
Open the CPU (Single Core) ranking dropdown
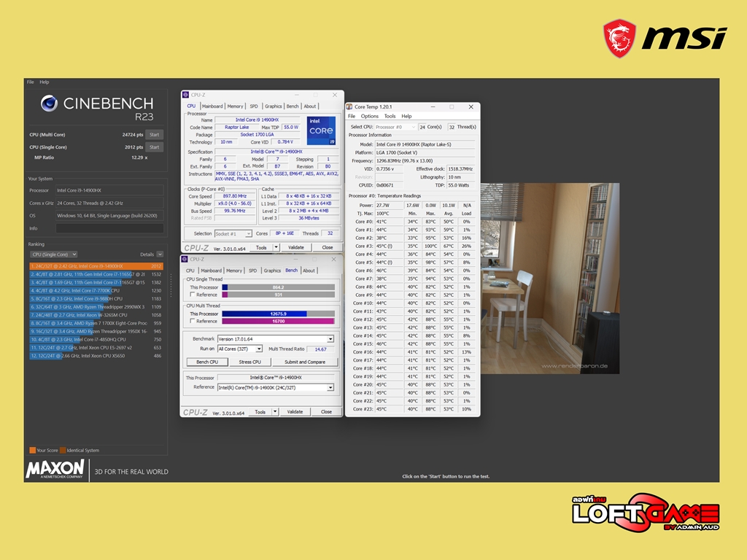[x=54, y=254]
